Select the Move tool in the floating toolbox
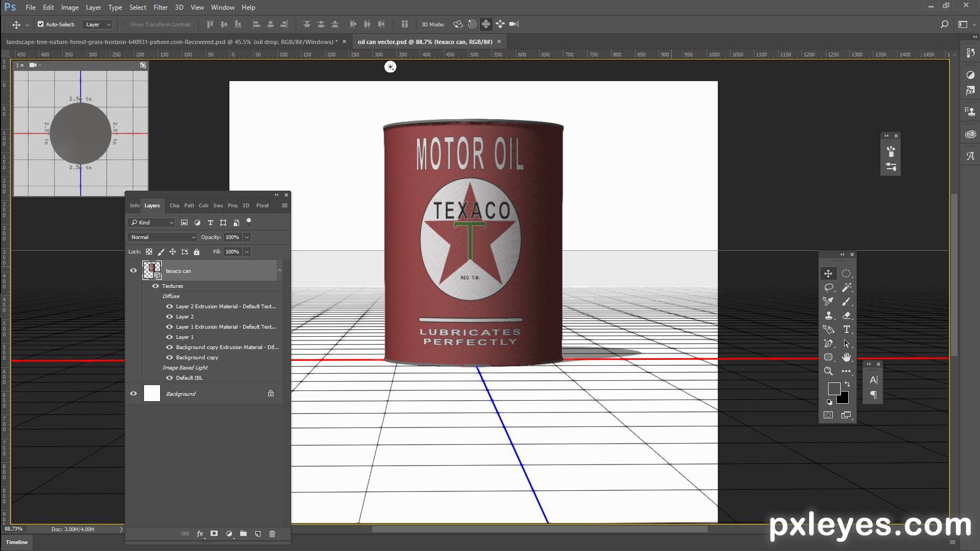Screen dimensions: 980x551 (x=828, y=273)
